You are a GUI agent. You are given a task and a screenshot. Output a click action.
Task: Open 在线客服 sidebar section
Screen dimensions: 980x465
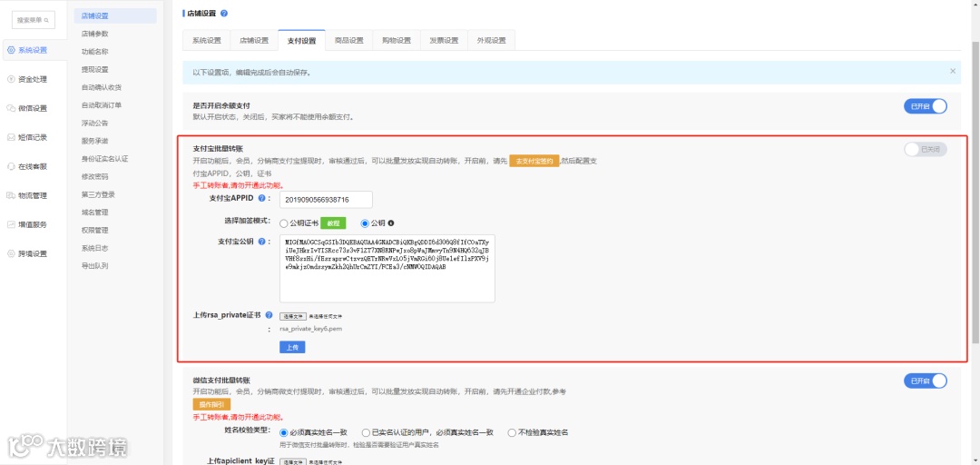tap(27, 166)
